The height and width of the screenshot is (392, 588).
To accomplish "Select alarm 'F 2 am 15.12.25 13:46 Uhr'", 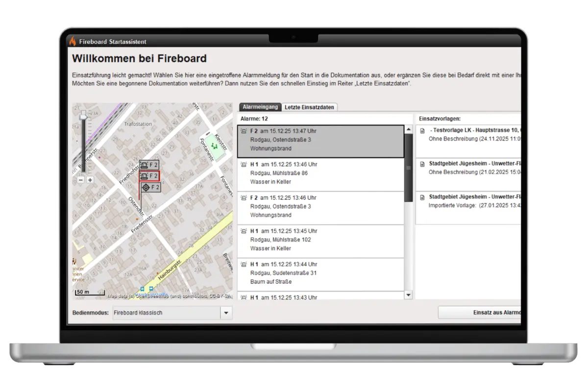I will click(321, 208).
